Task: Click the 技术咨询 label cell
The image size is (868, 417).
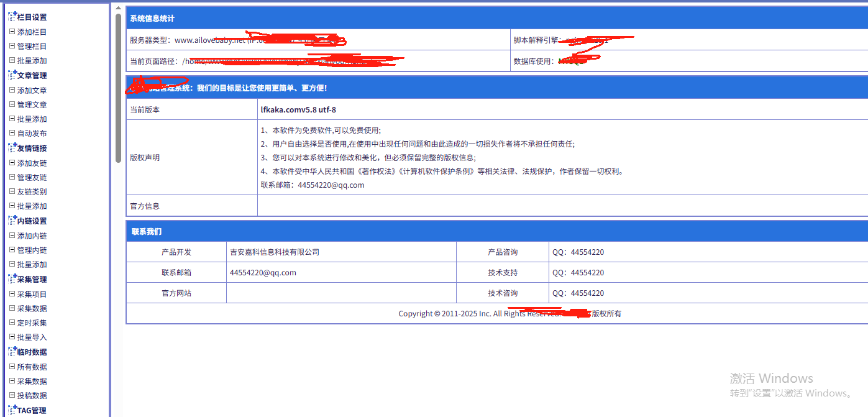Action: pos(503,293)
